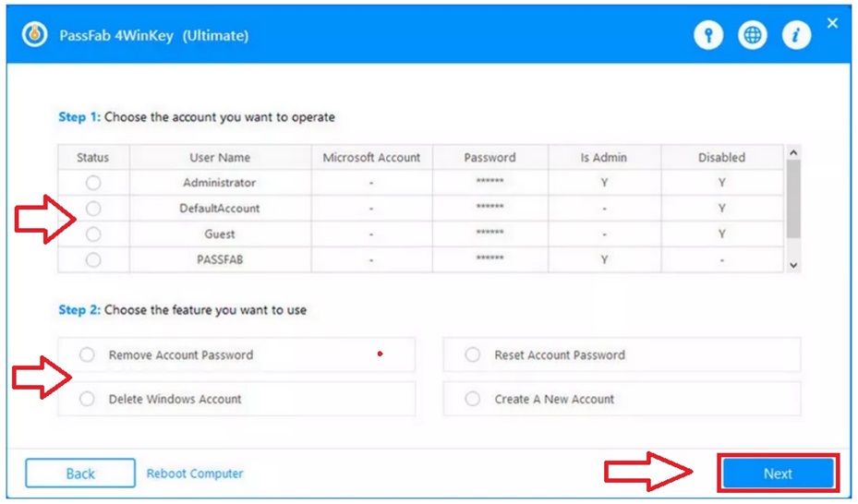Click the Remove Account Password label
The height and width of the screenshot is (504, 858).
pos(181,355)
